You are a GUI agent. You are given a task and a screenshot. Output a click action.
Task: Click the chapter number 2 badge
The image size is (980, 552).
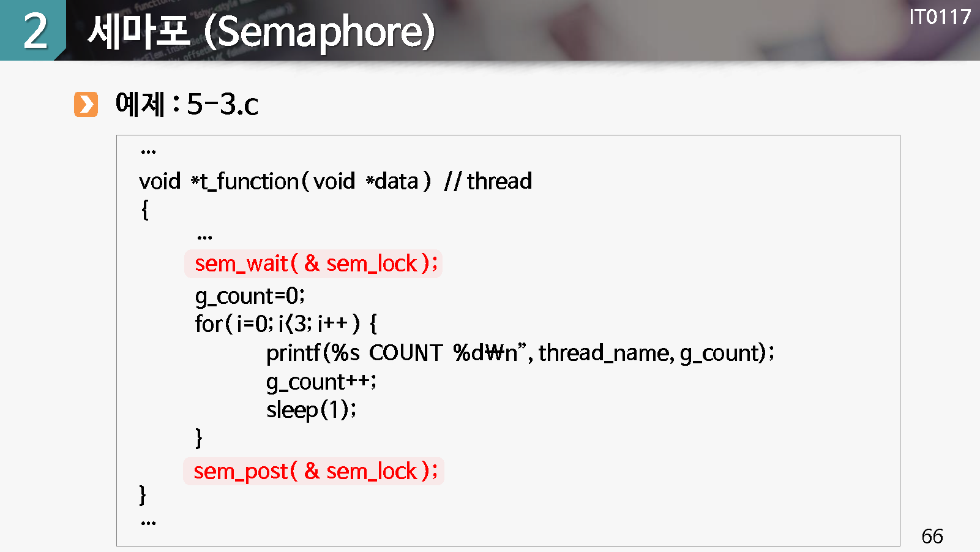(34, 31)
